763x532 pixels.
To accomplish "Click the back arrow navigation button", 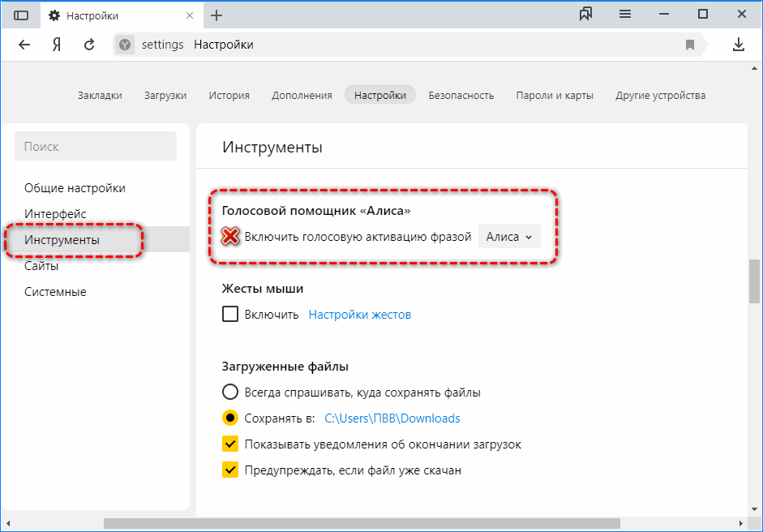I will (24, 45).
